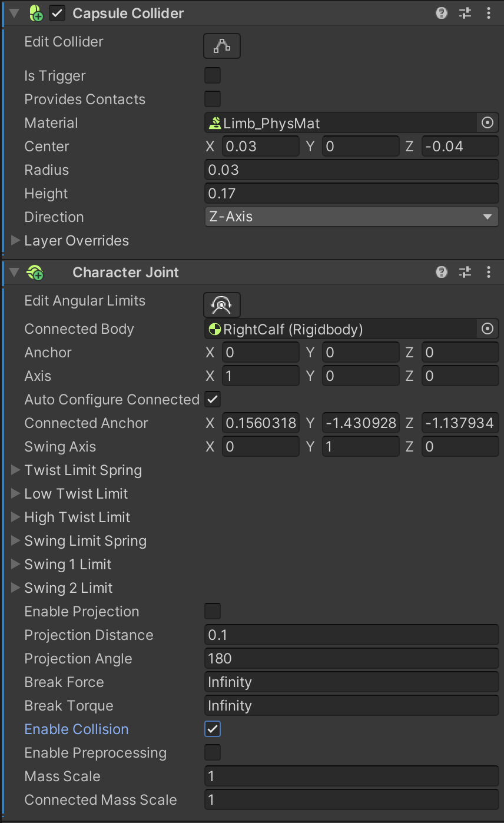The width and height of the screenshot is (504, 823).
Task: Click Edit Angular Limits icon button
Action: coord(222,305)
